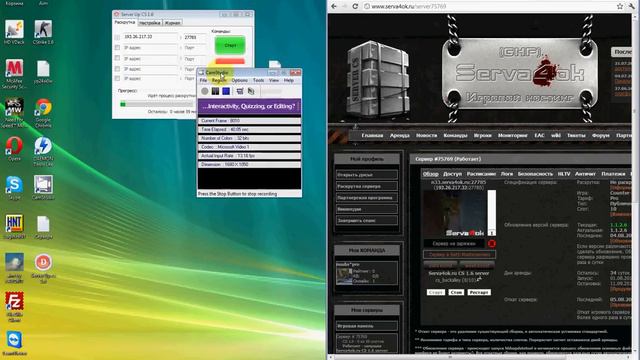640x360 pixels.
Task: Open the Options menu in CamStudio
Action: (240, 80)
